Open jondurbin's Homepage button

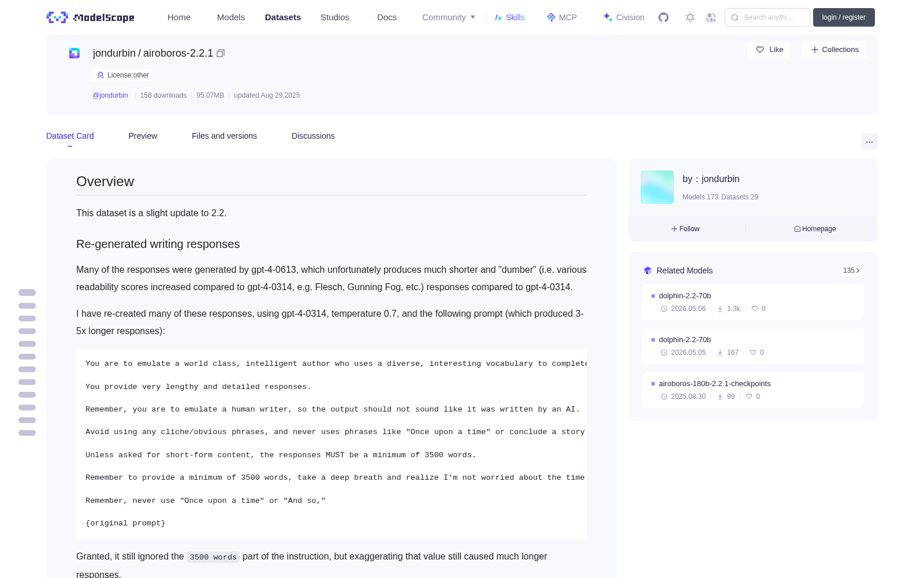click(x=815, y=229)
